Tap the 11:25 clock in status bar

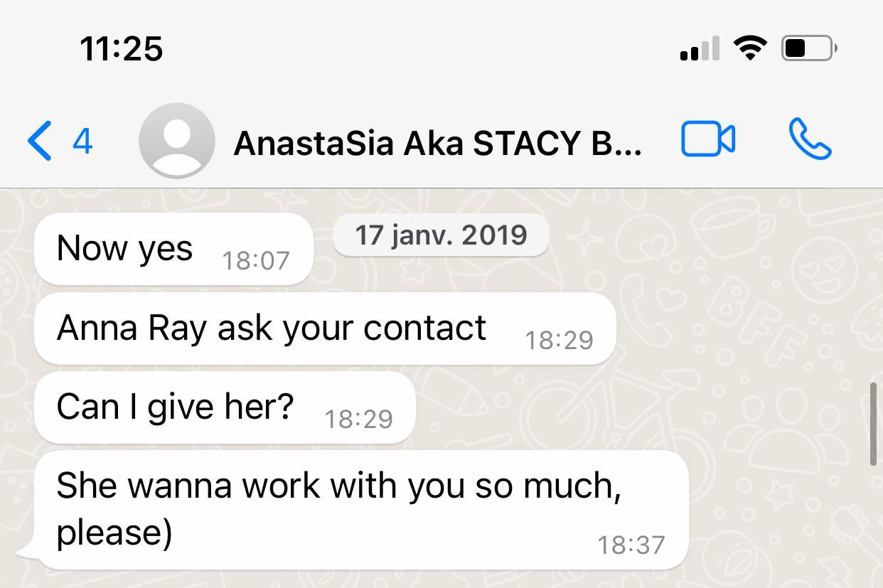122,49
